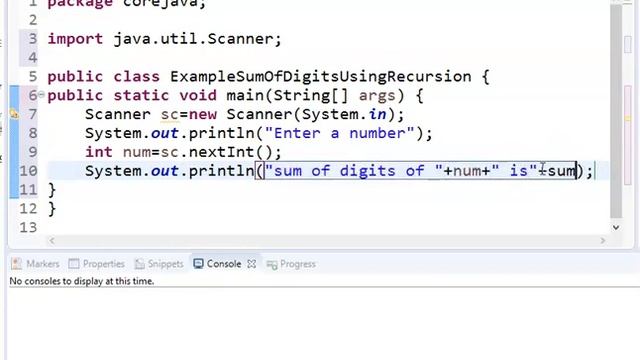Screen dimensions: 640x360
Task: Click the 'args' parameter on line 6
Action: (377, 96)
